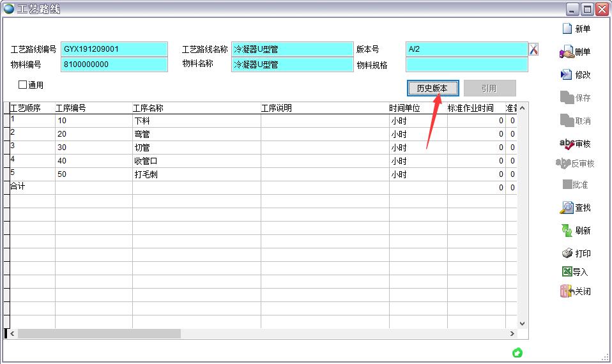Toggle the 通用 checkbox
612x364 pixels.
pyautogui.click(x=23, y=84)
